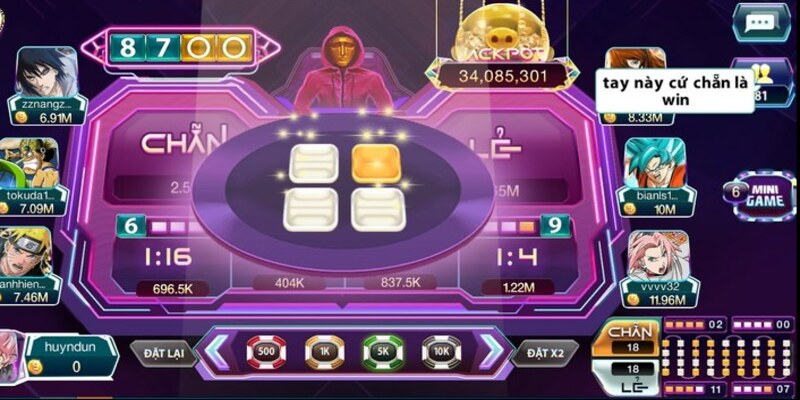View player vvvv32 avatar

[658, 256]
